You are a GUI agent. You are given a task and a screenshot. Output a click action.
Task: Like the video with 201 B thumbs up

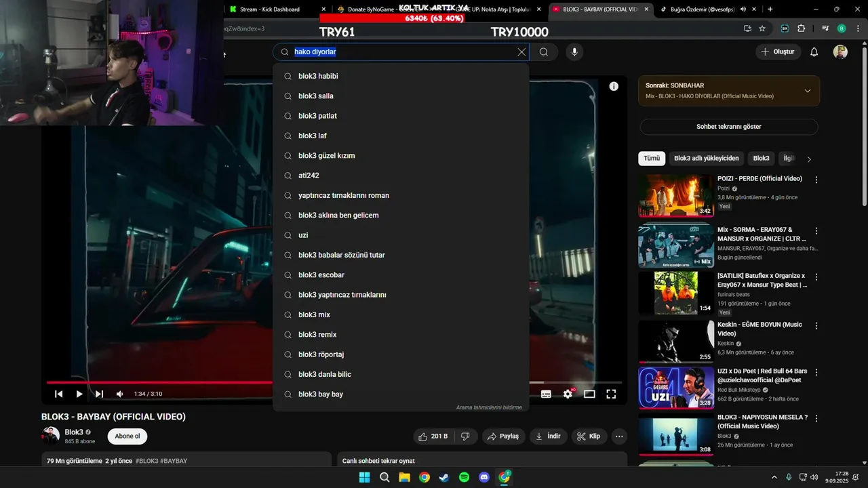(433, 436)
